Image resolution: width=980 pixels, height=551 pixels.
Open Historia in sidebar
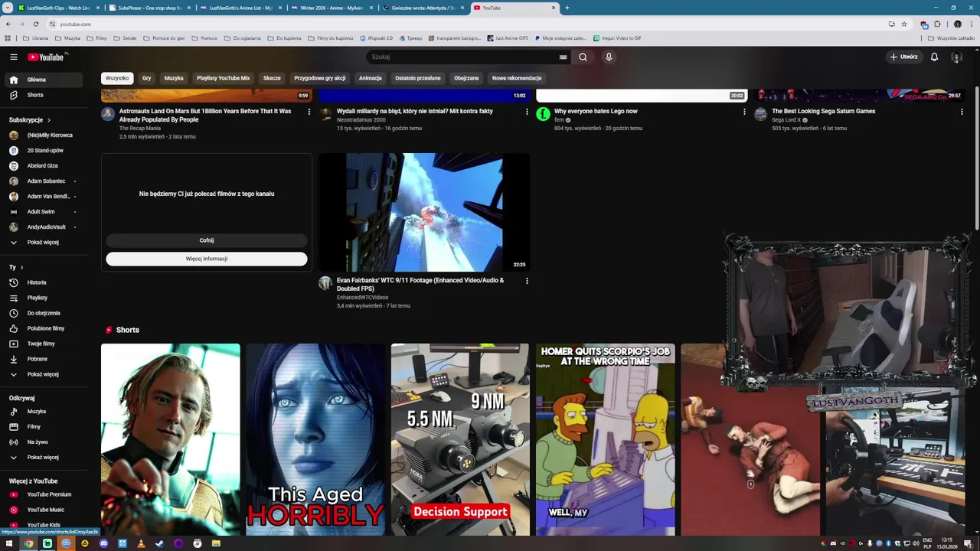(x=44, y=282)
